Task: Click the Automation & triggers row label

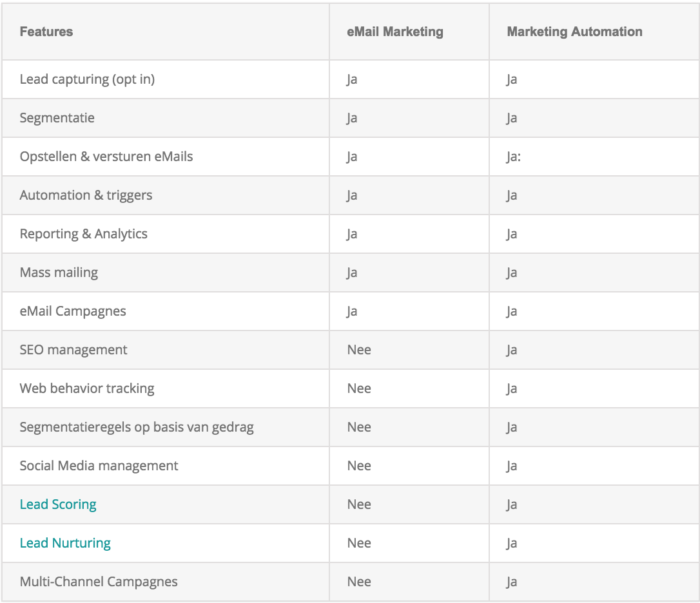Action: (x=86, y=195)
